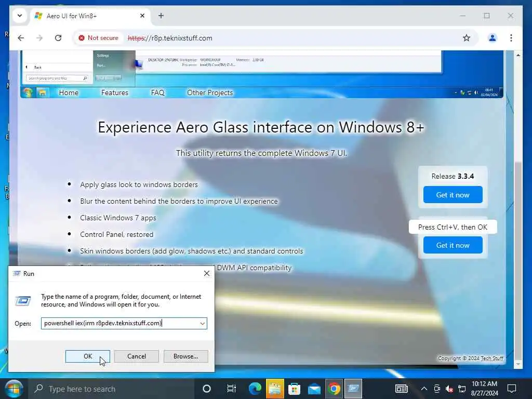Open Microsoft Store from the taskbar
532x399 pixels.
(x=294, y=389)
